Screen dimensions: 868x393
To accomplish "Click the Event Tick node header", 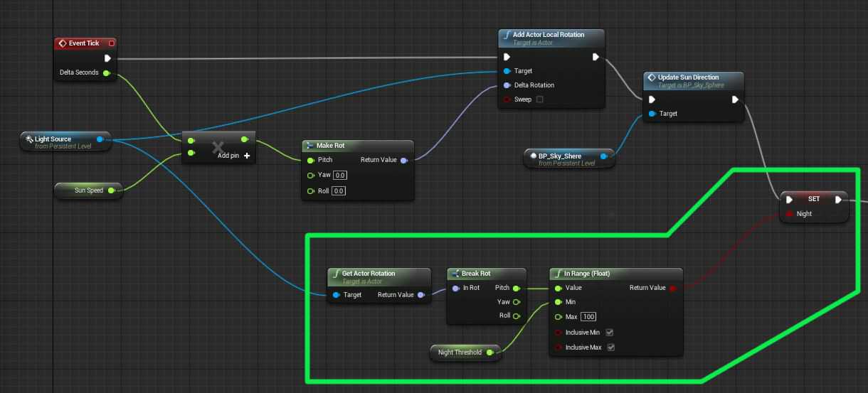I will pyautogui.click(x=84, y=43).
